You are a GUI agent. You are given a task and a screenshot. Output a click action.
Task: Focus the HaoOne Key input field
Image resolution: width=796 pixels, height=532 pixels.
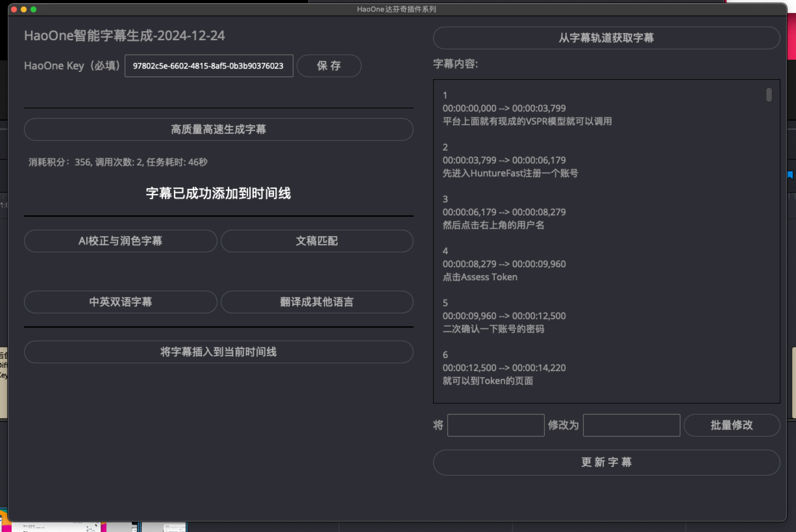[x=209, y=66]
